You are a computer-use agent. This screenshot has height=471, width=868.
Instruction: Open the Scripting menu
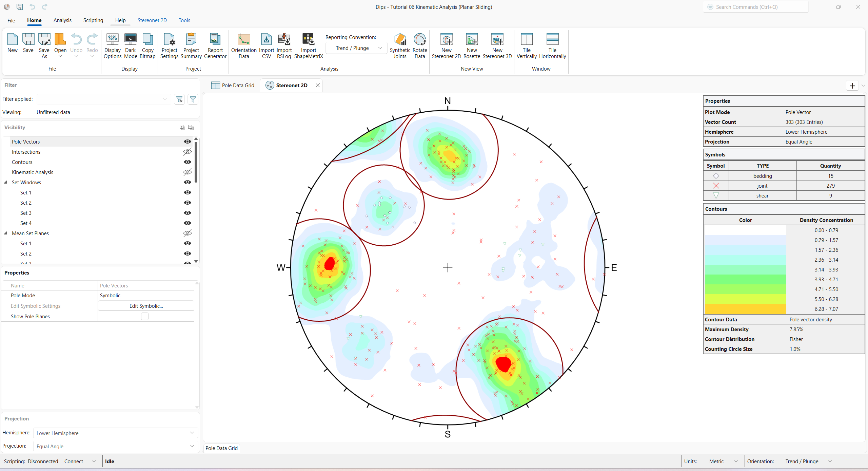[93, 20]
